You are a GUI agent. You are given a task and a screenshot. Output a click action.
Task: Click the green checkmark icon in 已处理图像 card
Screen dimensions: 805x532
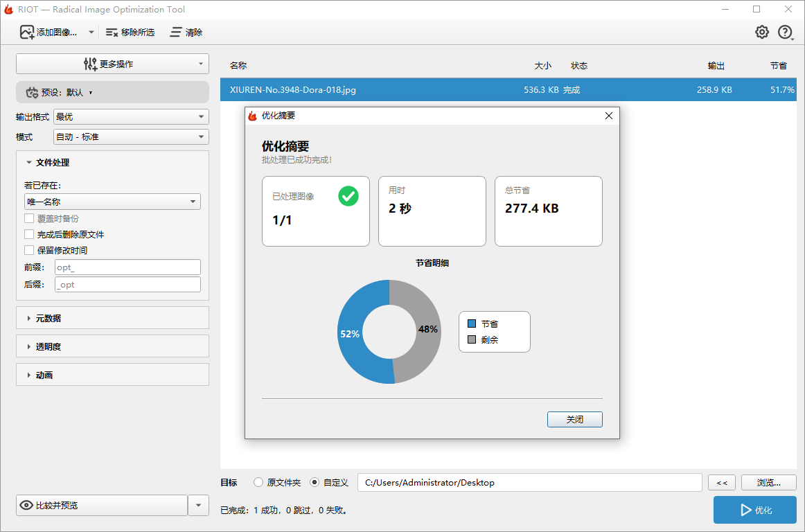[x=348, y=196]
